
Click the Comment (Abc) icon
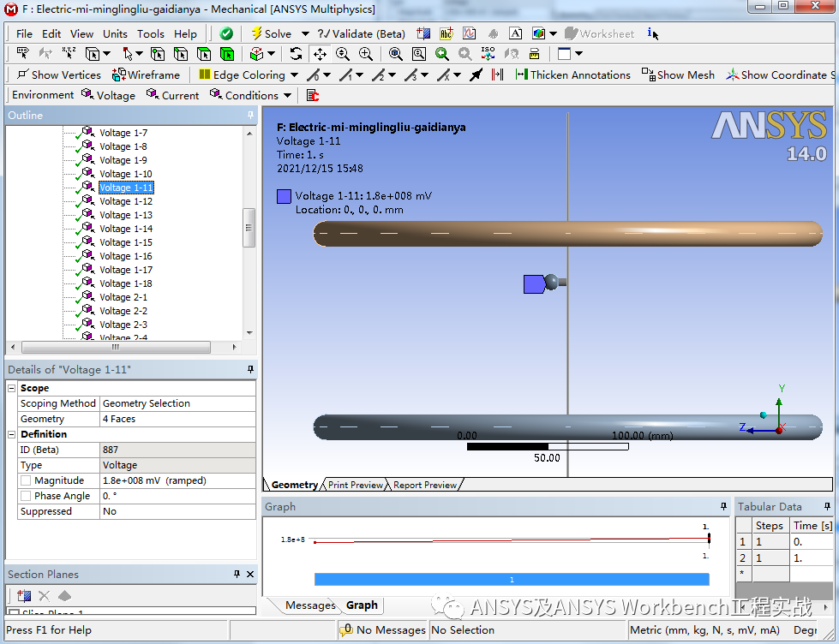(446, 33)
